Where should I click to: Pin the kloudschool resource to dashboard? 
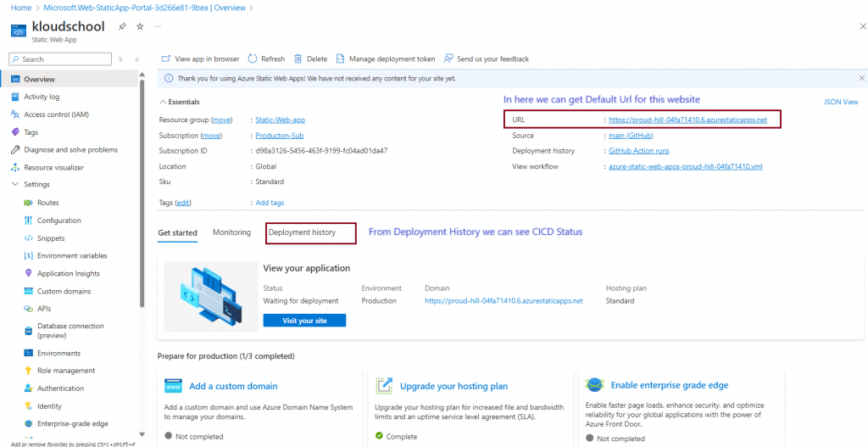point(122,26)
